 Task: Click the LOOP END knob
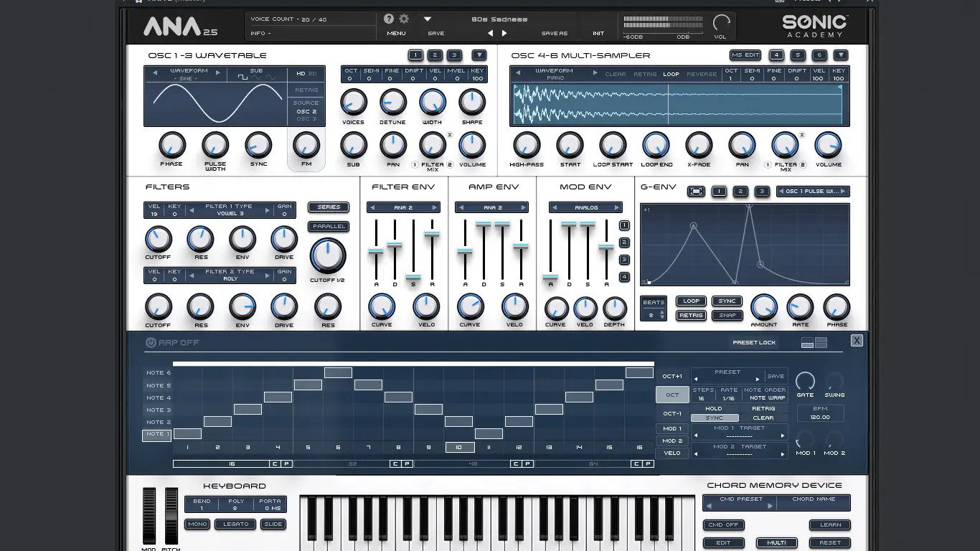pyautogui.click(x=656, y=146)
